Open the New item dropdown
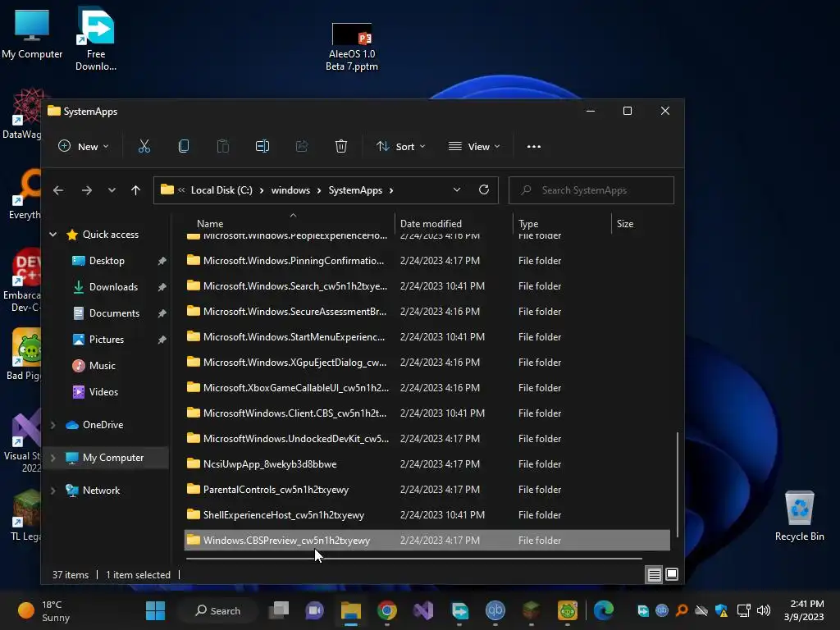Screen dimensions: 840x630 pos(84,146)
